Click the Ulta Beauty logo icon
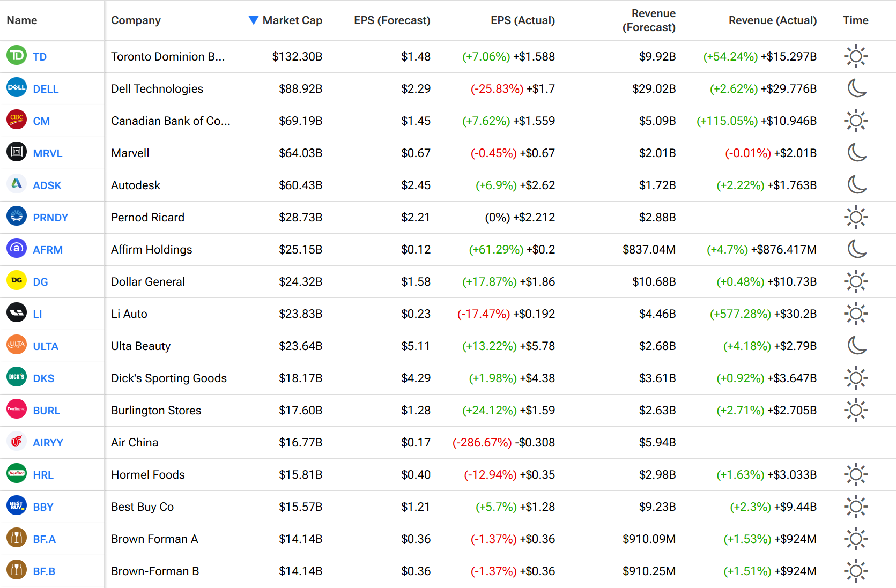Screen dimensions: 896x588 click(17, 345)
